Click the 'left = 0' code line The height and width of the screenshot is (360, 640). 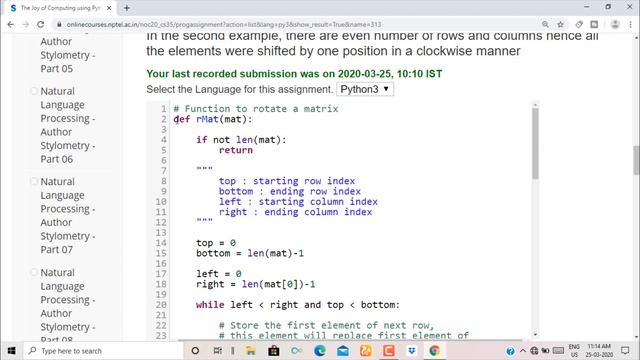(x=219, y=273)
